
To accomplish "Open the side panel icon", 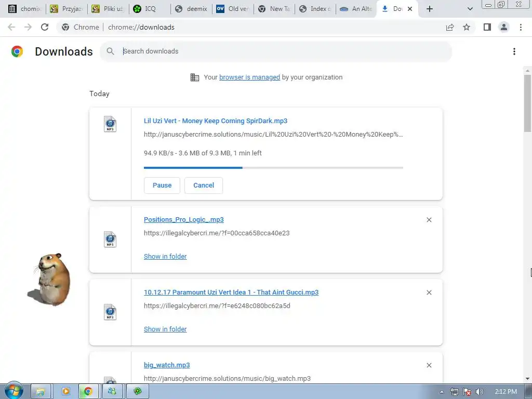I will coord(487,27).
